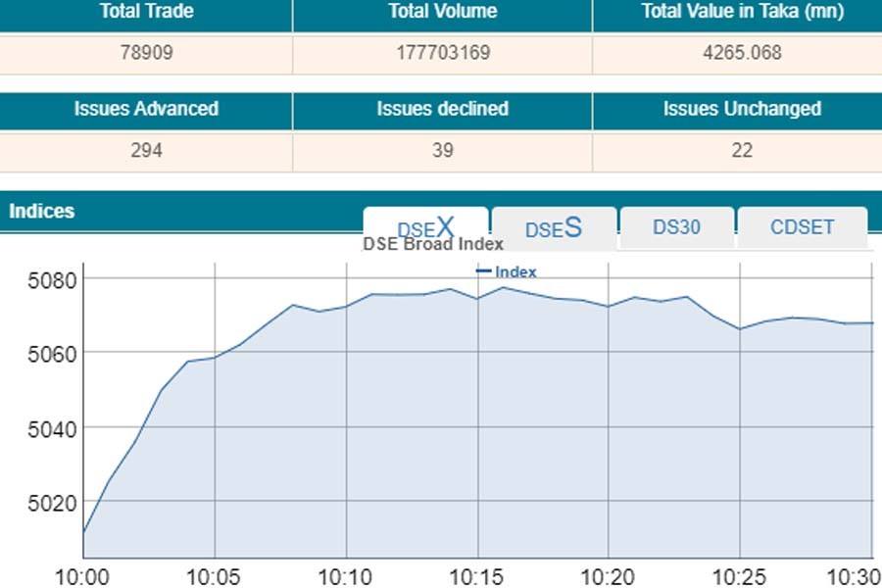
Task: Click the total trade value 78909
Action: pos(146,53)
